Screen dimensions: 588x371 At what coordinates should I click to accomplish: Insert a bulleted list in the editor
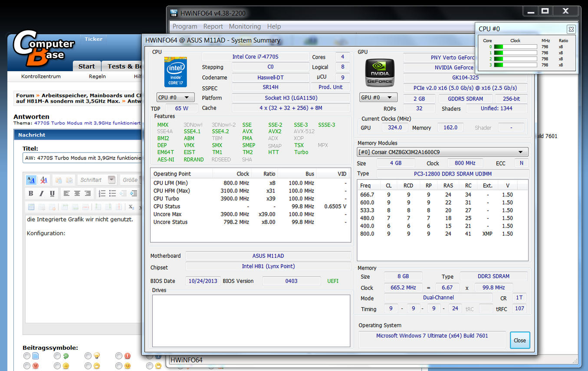point(112,193)
